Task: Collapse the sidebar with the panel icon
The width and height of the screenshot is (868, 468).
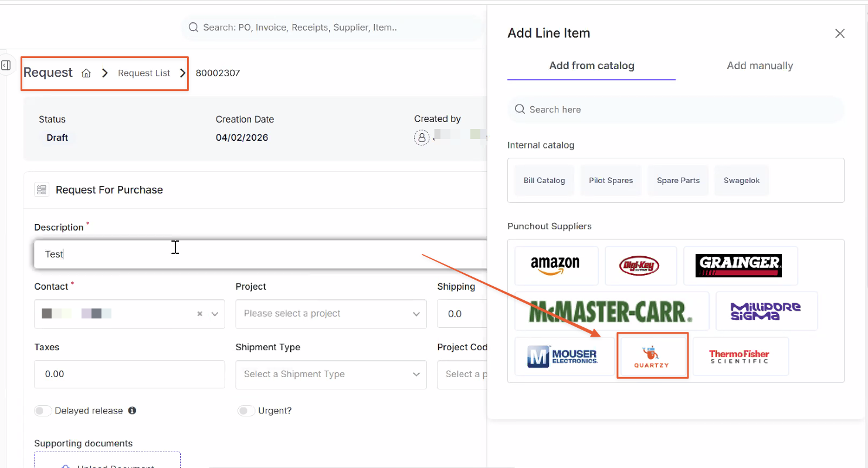Action: (x=6, y=65)
